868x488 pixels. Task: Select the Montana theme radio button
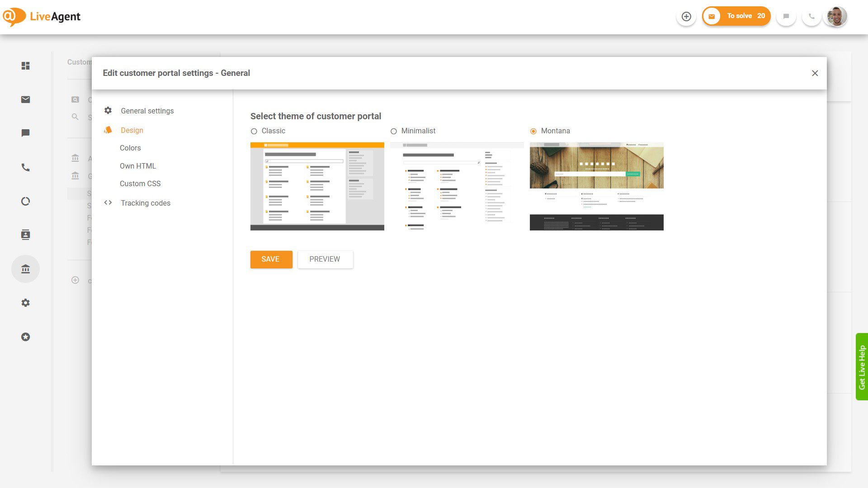[534, 131]
